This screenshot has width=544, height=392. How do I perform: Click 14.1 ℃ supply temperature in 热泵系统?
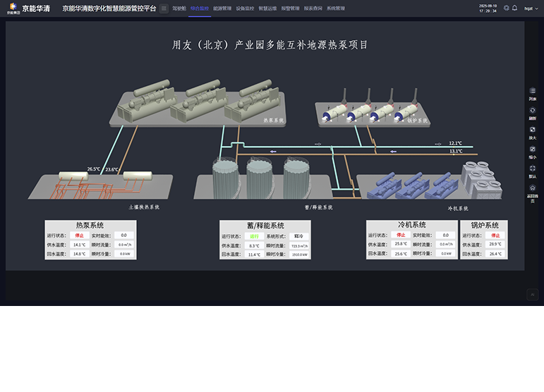click(79, 245)
